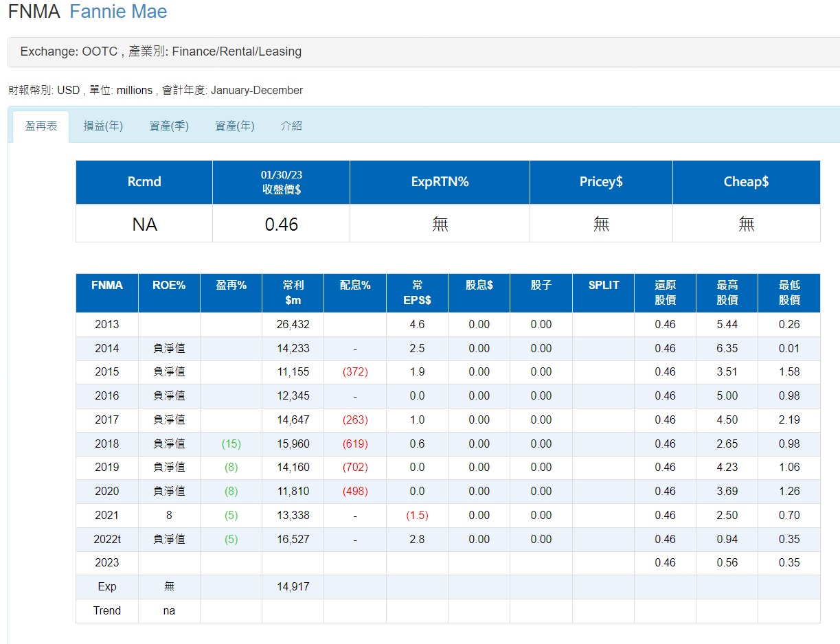Click the 盈再% column header
The width and height of the screenshot is (840, 644).
click(x=231, y=293)
